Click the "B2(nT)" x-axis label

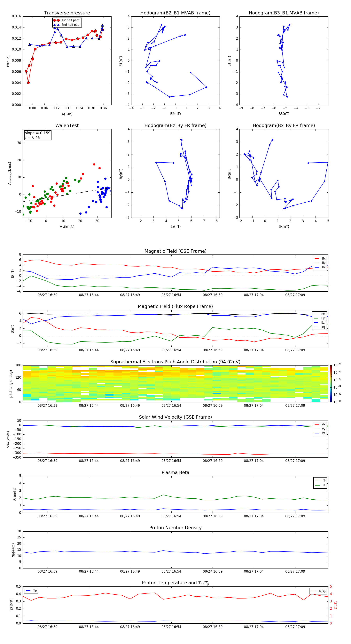coord(175,114)
